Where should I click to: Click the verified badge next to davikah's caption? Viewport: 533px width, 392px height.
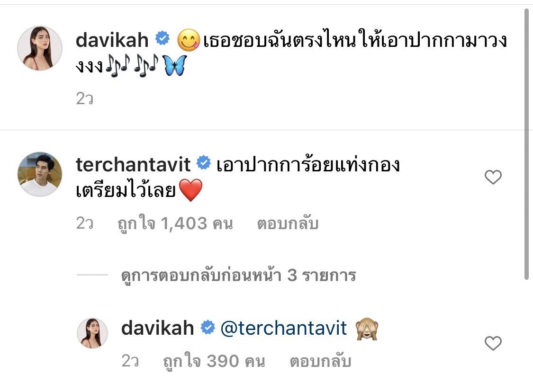pyautogui.click(x=163, y=38)
